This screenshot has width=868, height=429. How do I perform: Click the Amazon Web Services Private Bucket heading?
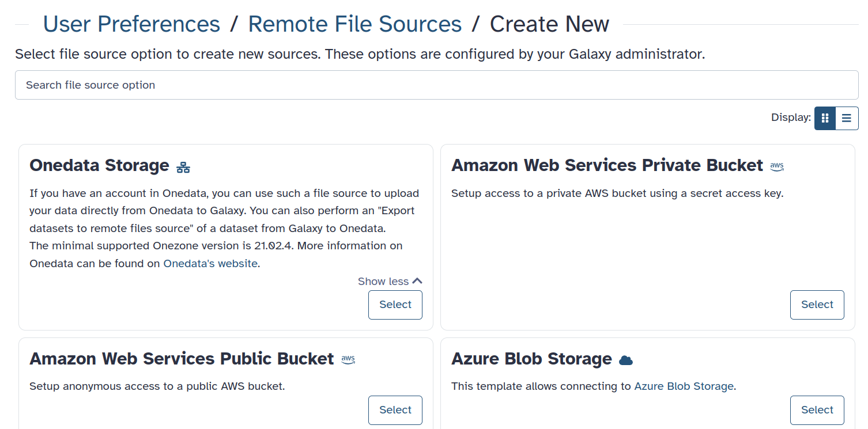[607, 165]
